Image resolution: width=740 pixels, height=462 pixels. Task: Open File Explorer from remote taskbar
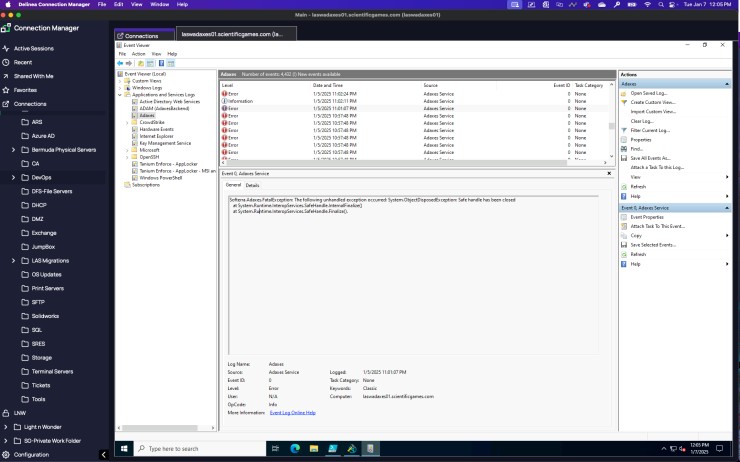point(314,448)
